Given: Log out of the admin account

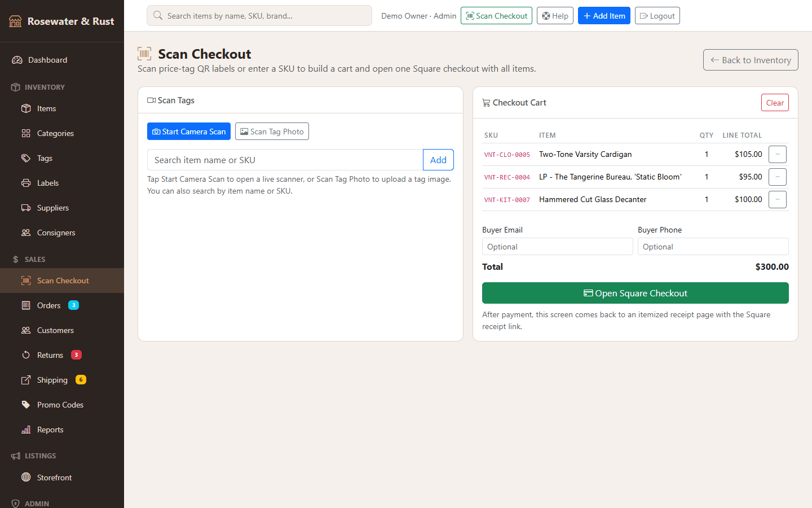Looking at the screenshot, I should pyautogui.click(x=657, y=16).
